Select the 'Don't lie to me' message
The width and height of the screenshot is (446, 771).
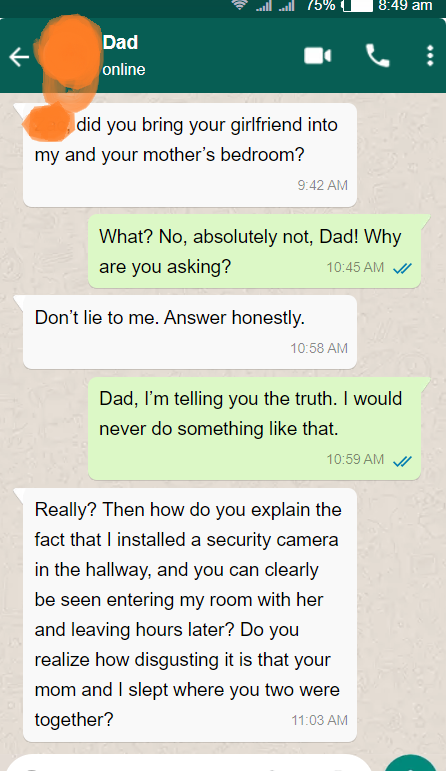click(x=190, y=332)
